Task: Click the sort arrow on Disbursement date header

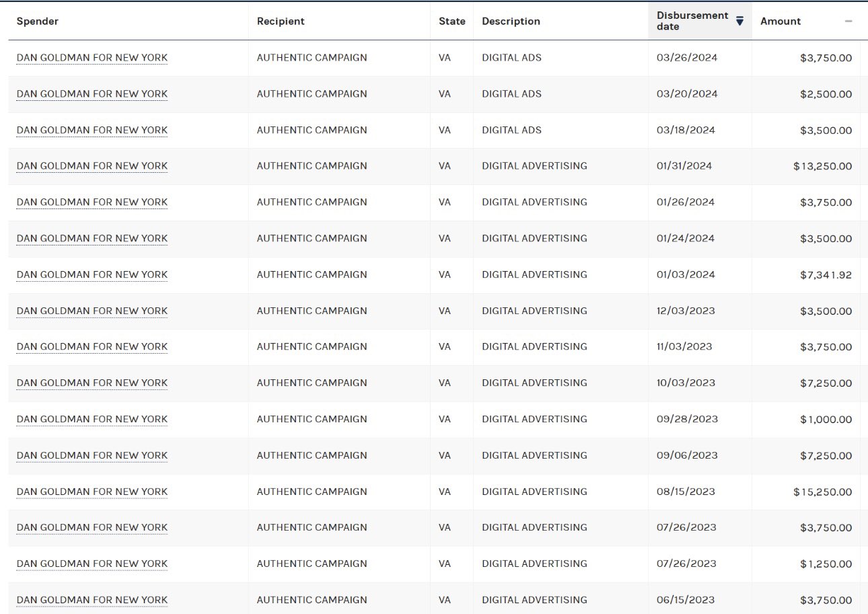Action: (x=739, y=22)
